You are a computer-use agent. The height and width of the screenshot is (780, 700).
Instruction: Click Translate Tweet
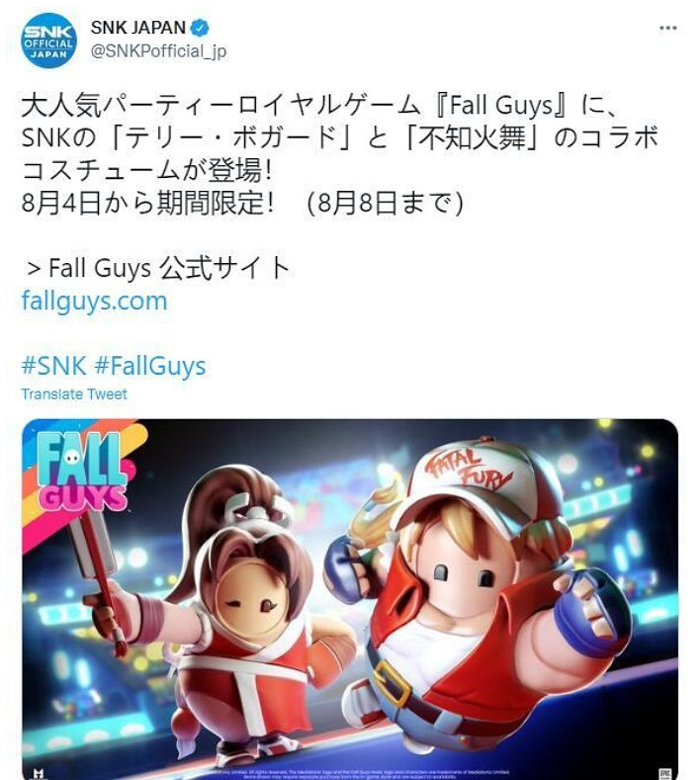tap(73, 394)
